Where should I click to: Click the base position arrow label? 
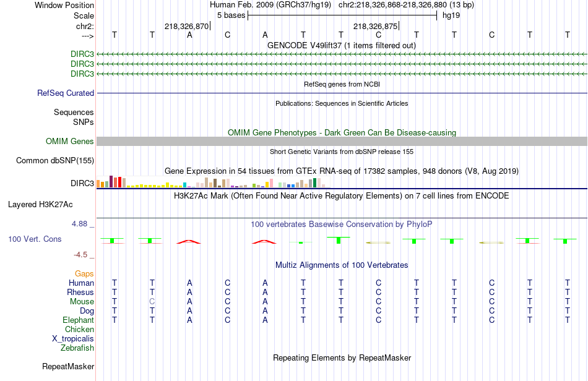coord(87,36)
